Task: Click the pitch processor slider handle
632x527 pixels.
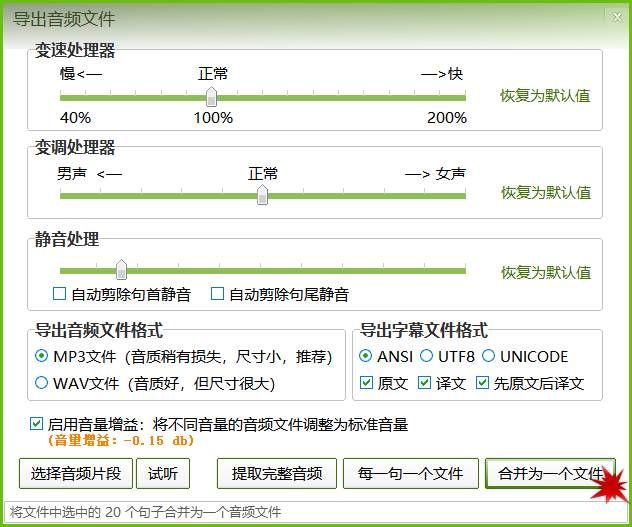Action: pos(262,194)
